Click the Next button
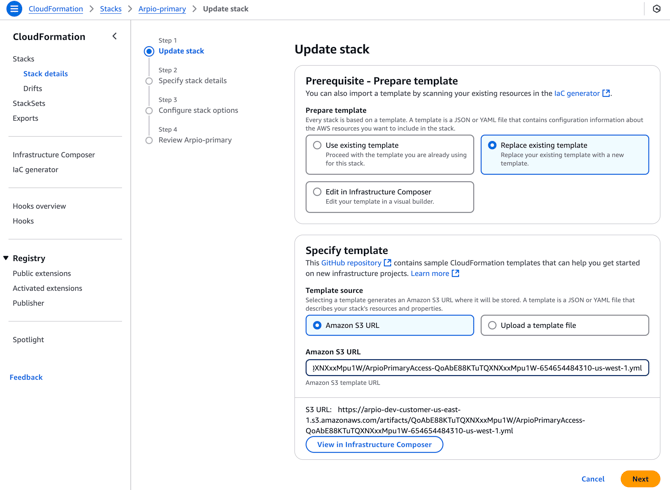The height and width of the screenshot is (490, 670). [x=639, y=479]
